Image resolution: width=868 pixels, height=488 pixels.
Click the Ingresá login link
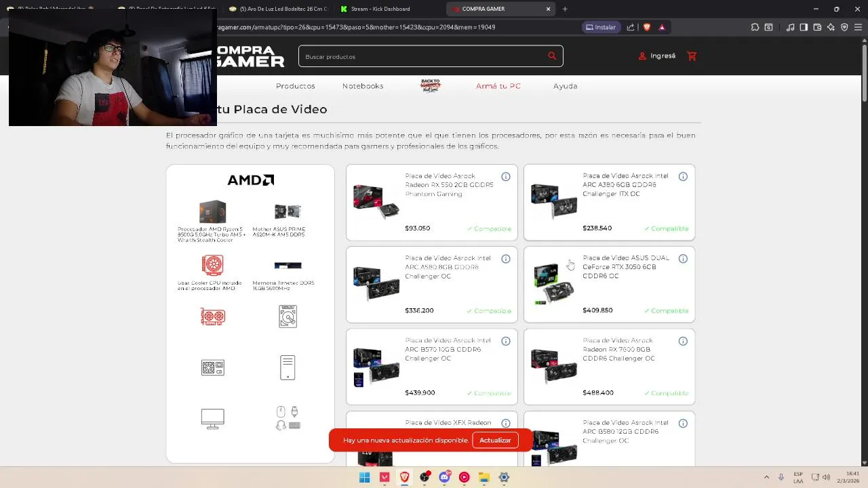pyautogui.click(x=663, y=56)
